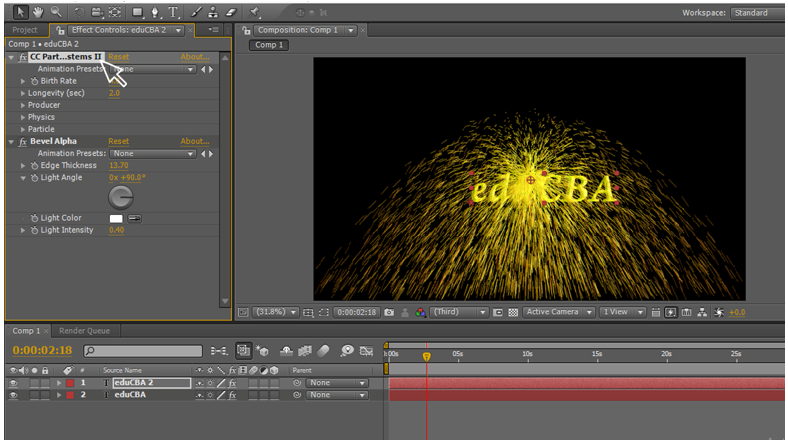Click reset exposure aperture icon
The width and height of the screenshot is (788, 442).
[x=719, y=312]
